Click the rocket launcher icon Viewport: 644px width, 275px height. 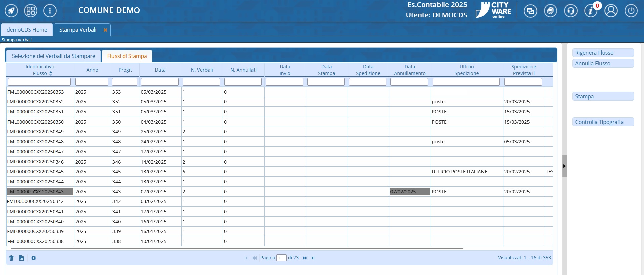[x=11, y=11]
